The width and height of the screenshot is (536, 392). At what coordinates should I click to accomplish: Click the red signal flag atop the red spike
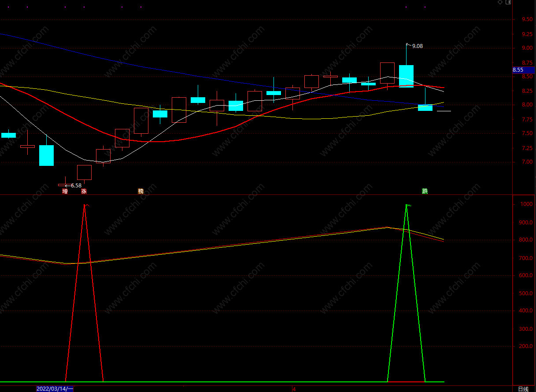point(87,205)
